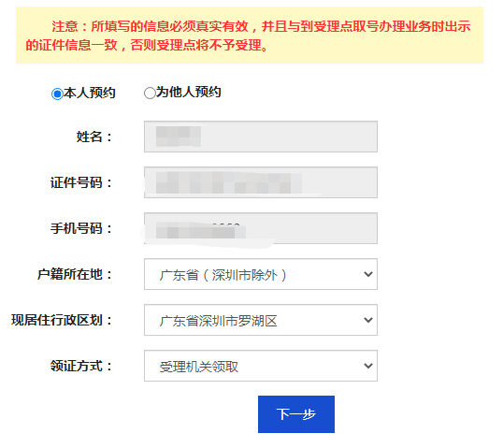Click the 现居住行政区划： field label

coord(63,320)
